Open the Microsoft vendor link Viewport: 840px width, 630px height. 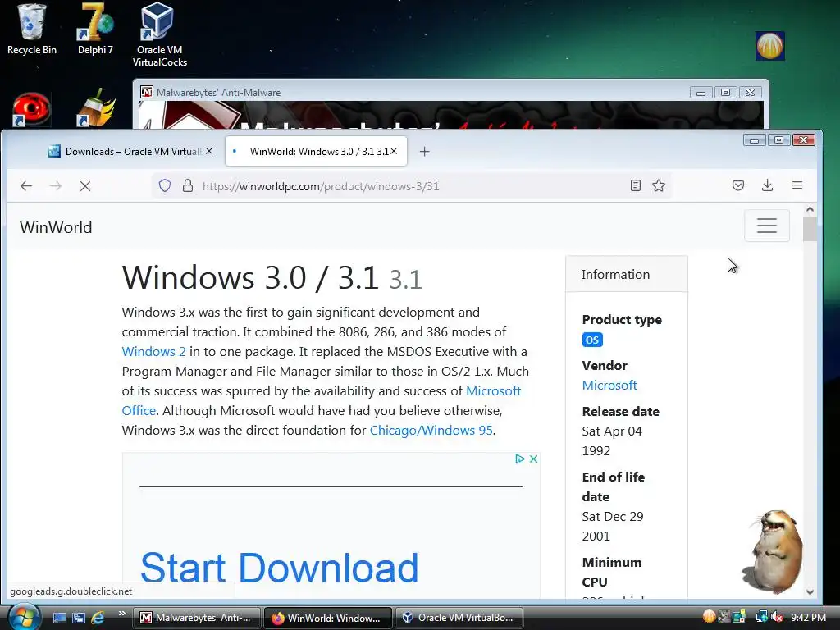tap(609, 386)
